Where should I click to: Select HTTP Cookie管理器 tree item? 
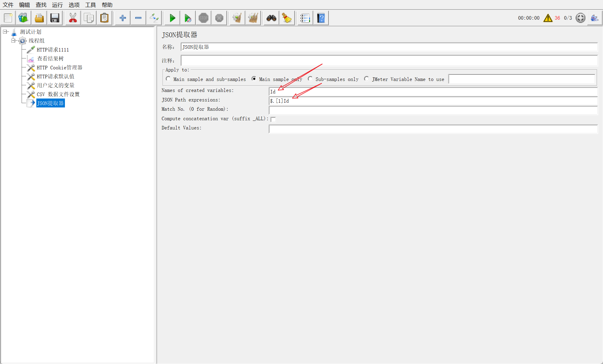click(x=60, y=68)
